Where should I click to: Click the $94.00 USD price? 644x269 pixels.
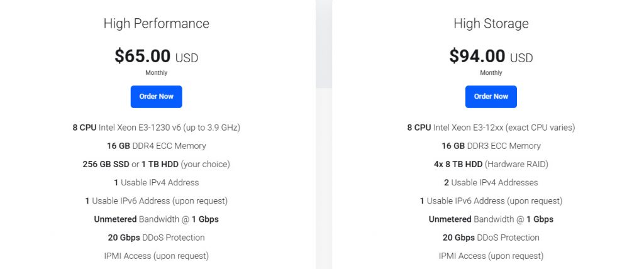[491, 57]
